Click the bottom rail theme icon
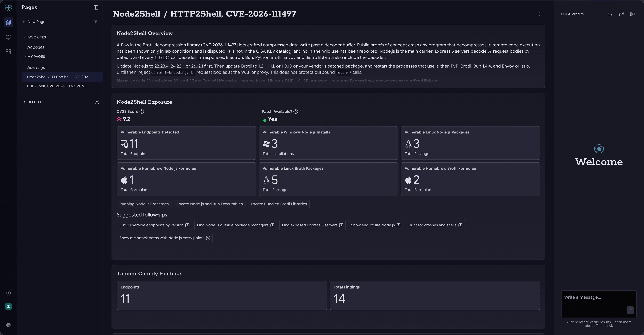Screen dimensions: 644x335 pyautogui.click(x=8, y=325)
